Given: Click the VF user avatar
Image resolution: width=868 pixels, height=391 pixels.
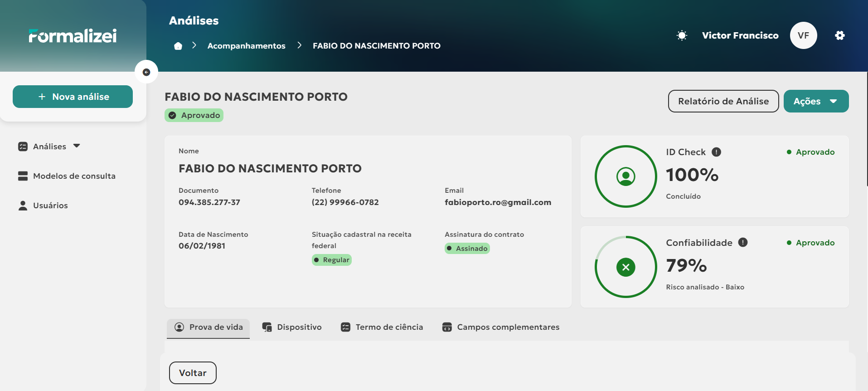Looking at the screenshot, I should click(x=804, y=35).
